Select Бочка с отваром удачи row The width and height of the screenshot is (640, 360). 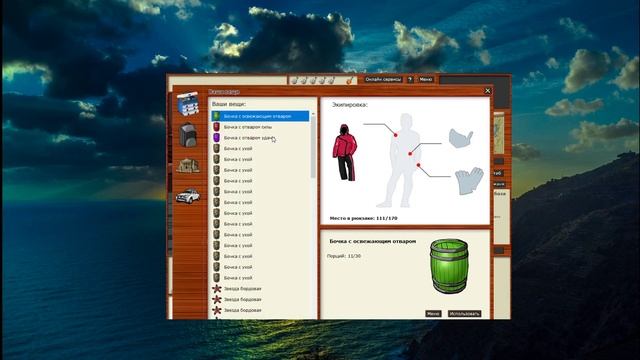pyautogui.click(x=260, y=138)
